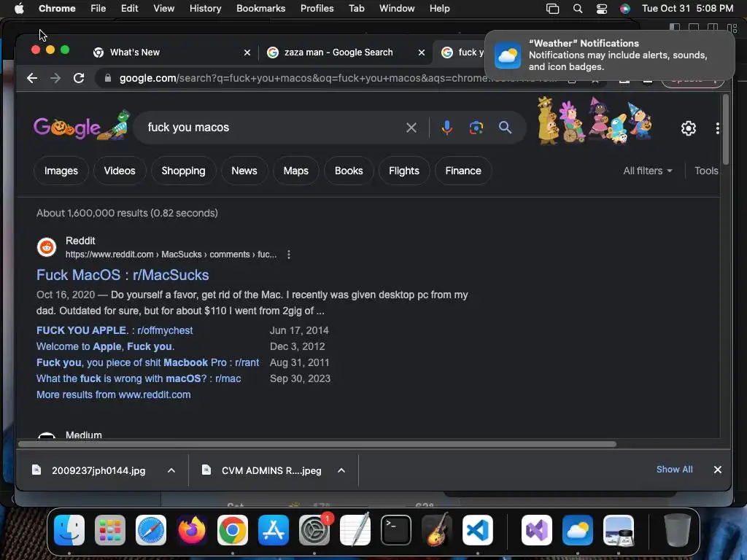Open Fuck MacOS : r/MacSucks result
Screen dimensions: 747x560
tap(123, 275)
